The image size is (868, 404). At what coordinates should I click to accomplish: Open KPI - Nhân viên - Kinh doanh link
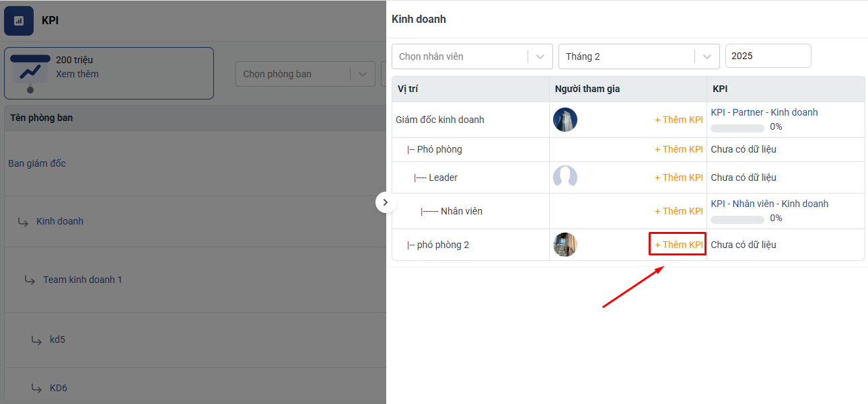tap(769, 204)
